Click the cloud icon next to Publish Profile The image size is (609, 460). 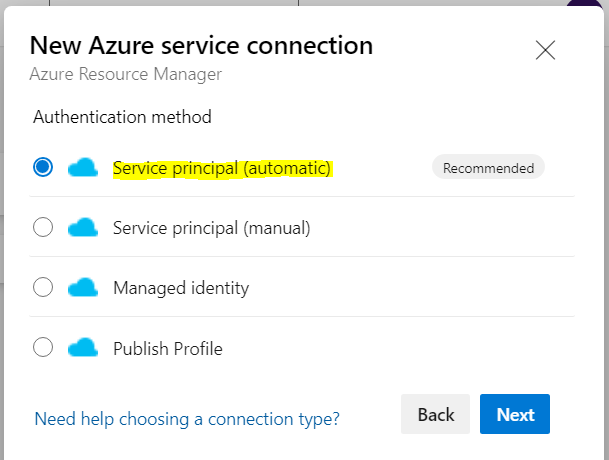pyautogui.click(x=83, y=348)
